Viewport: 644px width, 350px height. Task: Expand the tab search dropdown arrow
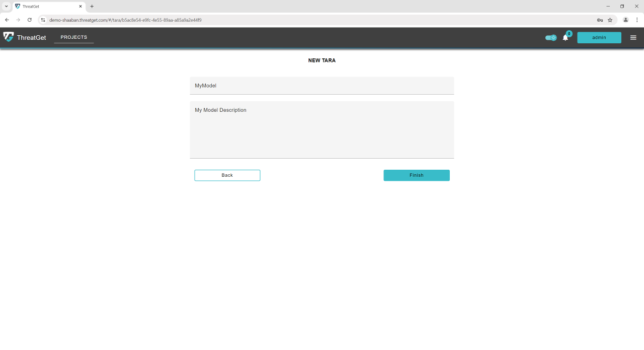6,7
